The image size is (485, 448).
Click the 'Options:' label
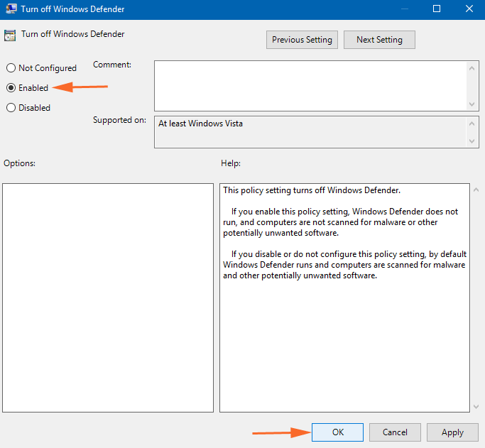(19, 163)
